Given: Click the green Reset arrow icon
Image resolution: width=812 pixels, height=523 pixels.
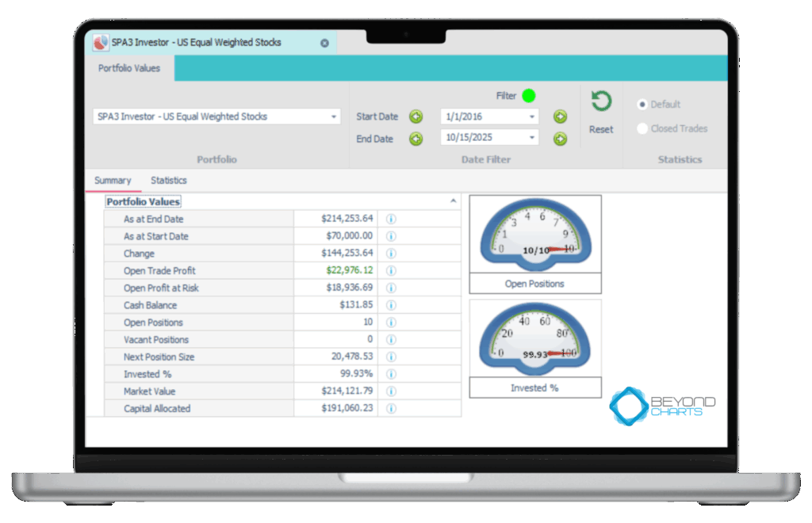Looking at the screenshot, I should pyautogui.click(x=601, y=101).
